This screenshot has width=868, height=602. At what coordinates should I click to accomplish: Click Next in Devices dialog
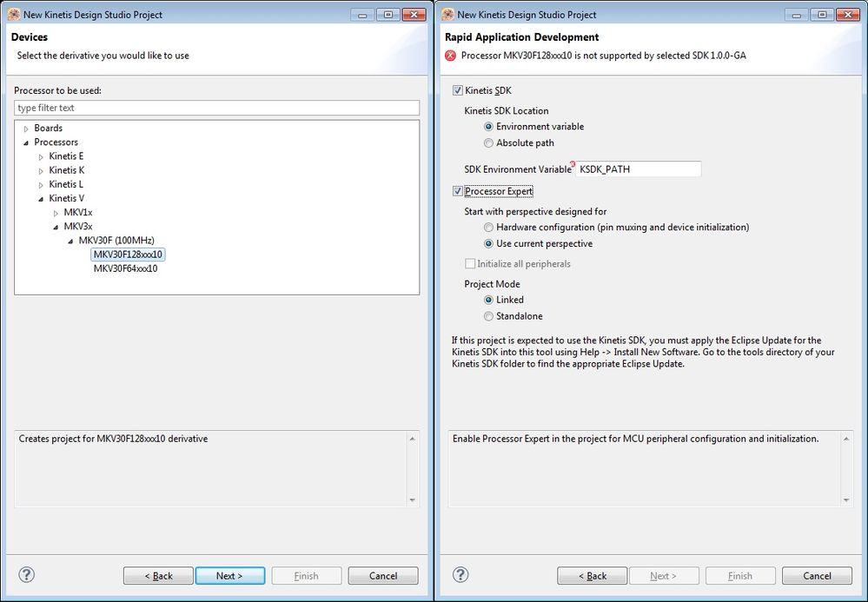229,575
